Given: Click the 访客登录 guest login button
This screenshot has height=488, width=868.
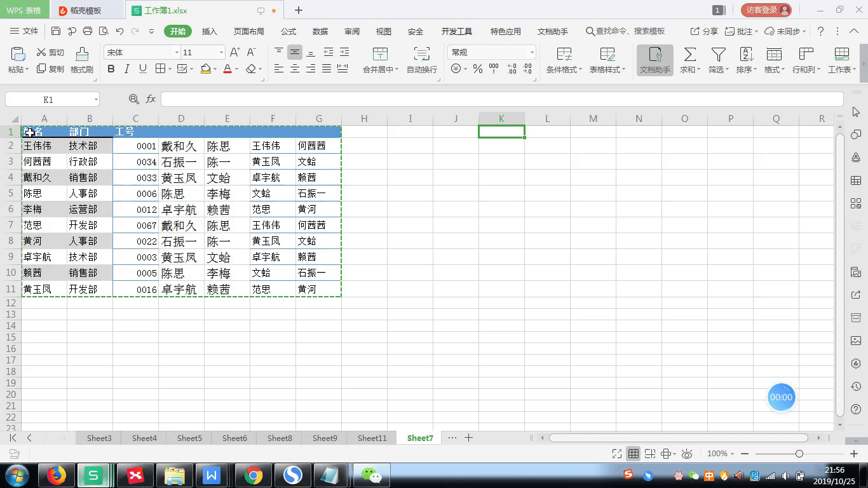Looking at the screenshot, I should [x=766, y=10].
